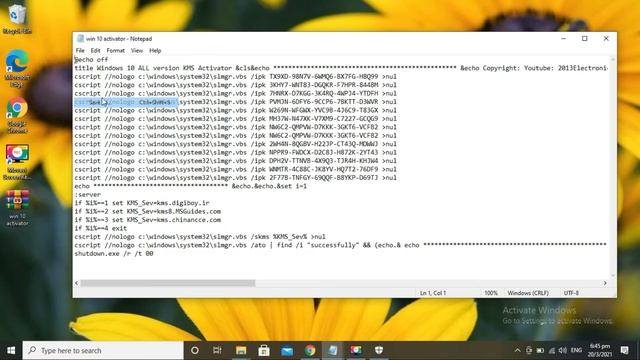Click the scroll left arrow in Notepad
The width and height of the screenshot is (640, 360).
[77, 283]
